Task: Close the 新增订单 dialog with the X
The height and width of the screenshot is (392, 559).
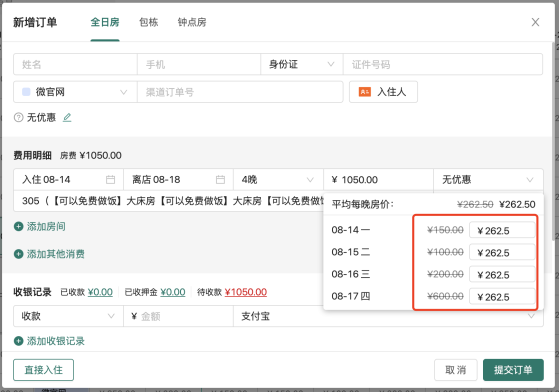Action: (535, 22)
